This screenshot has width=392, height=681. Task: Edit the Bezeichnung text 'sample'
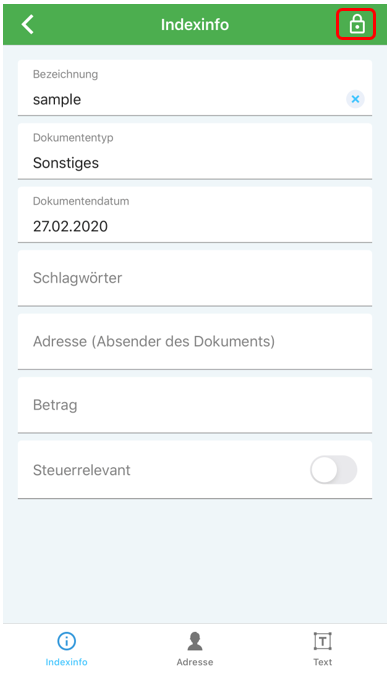(57, 100)
